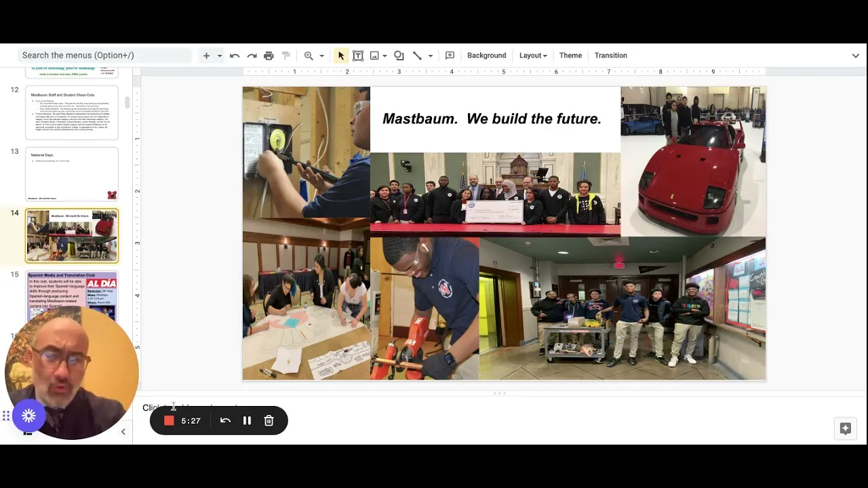Select the Text box tool

[358, 56]
